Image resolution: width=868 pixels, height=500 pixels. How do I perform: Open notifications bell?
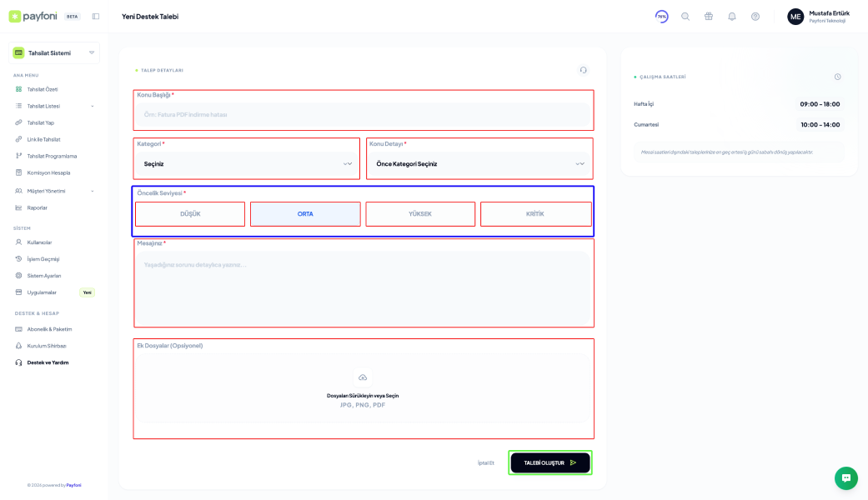(732, 17)
